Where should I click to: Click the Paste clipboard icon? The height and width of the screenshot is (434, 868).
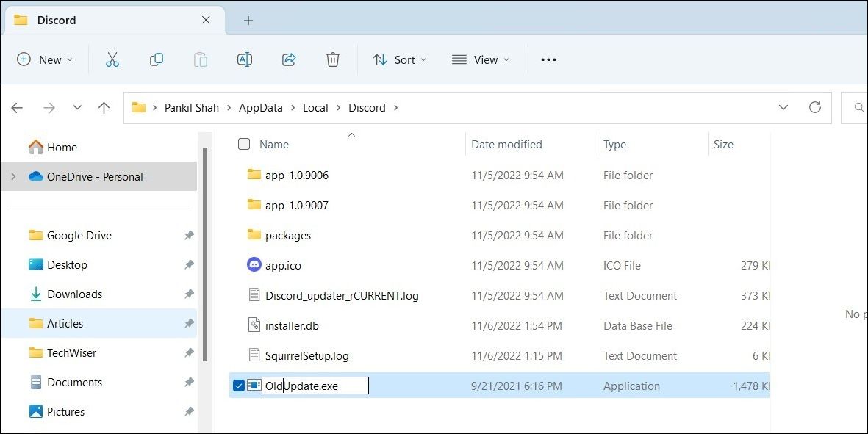201,59
